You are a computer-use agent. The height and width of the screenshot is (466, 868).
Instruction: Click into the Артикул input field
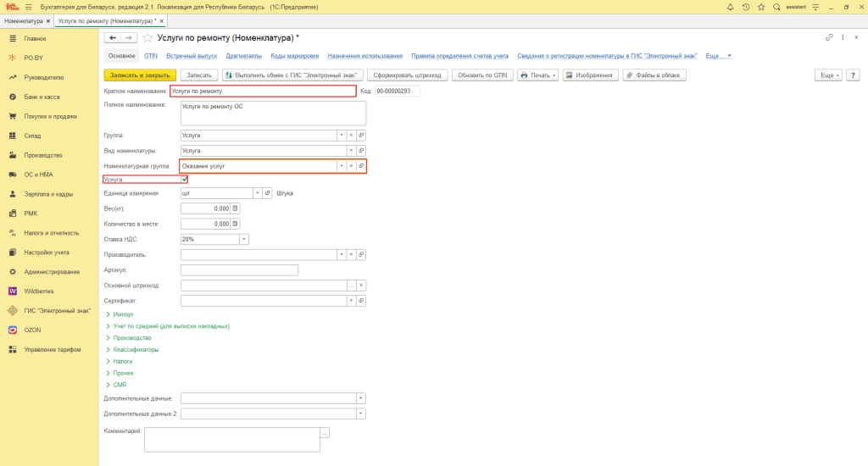(x=239, y=270)
